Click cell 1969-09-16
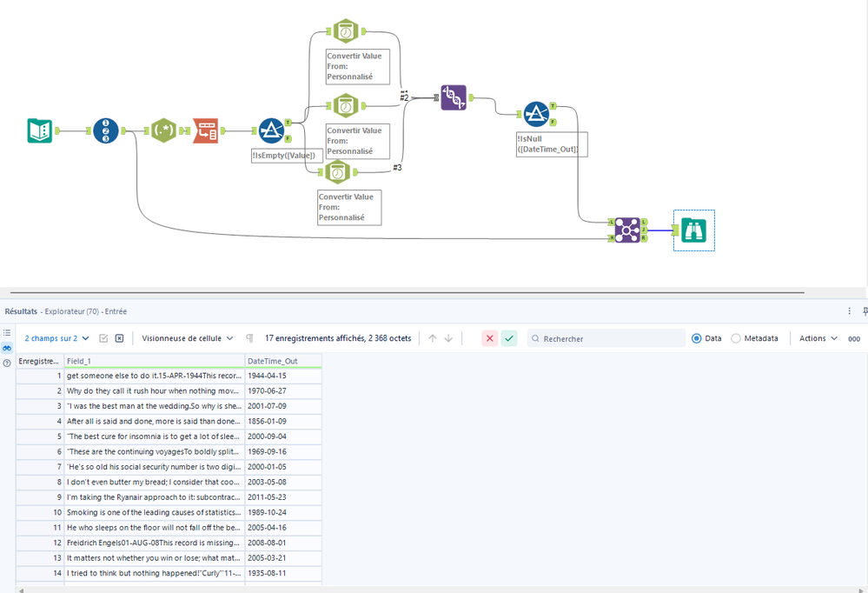This screenshot has width=868, height=593. click(x=283, y=451)
